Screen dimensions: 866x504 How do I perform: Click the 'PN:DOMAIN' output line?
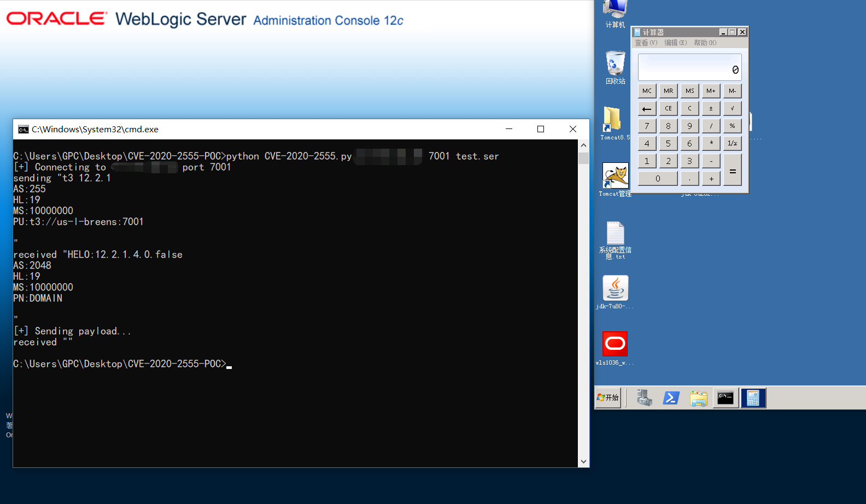pyautogui.click(x=38, y=298)
